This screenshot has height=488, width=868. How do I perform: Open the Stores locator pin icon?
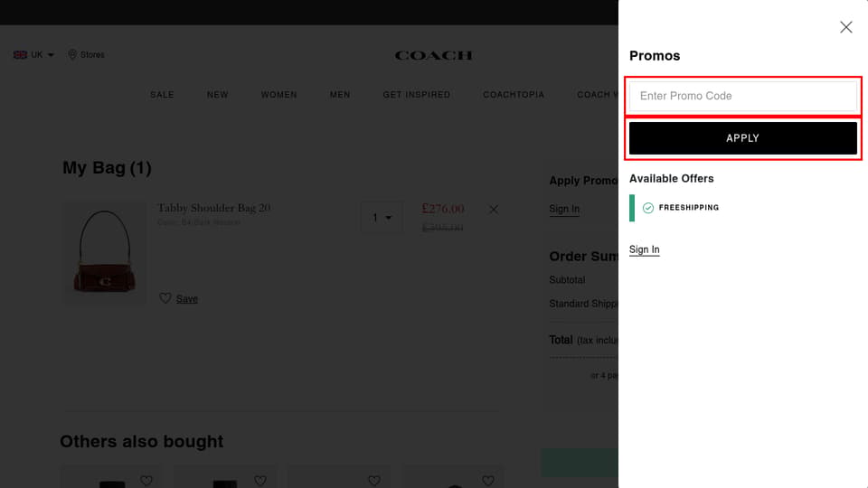[x=72, y=54]
